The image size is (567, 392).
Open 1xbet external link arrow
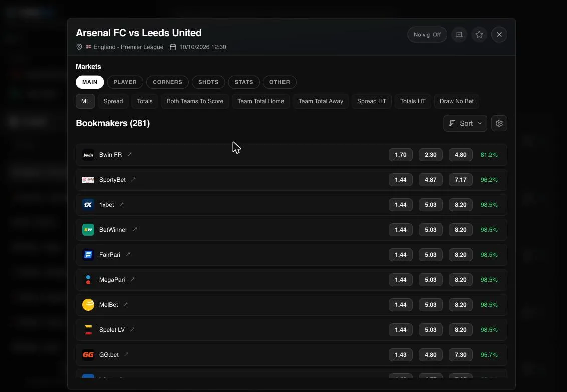[x=122, y=204]
